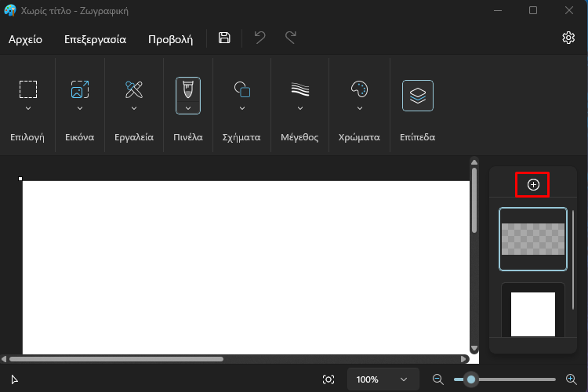
Task: Expand the Επιλογή dropdown chevron
Action: coord(28,108)
